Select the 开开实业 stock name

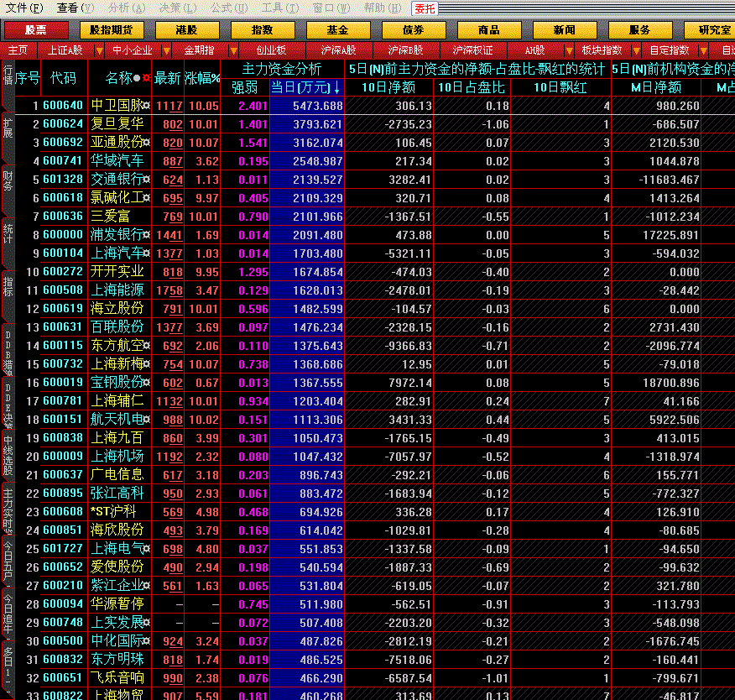(117, 271)
